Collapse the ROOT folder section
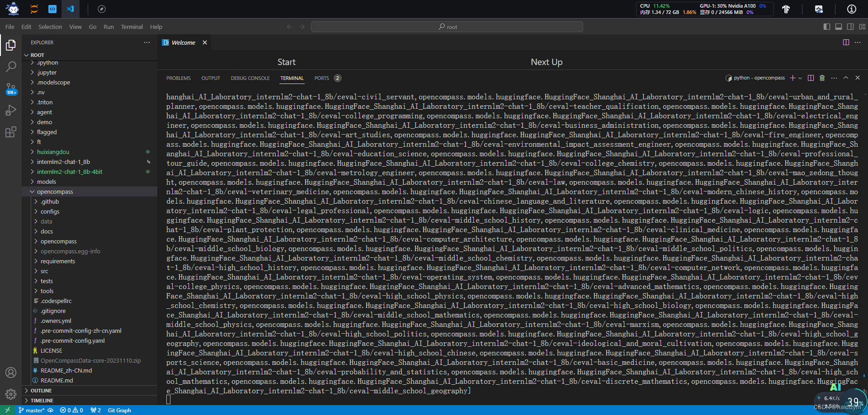 click(90, 55)
